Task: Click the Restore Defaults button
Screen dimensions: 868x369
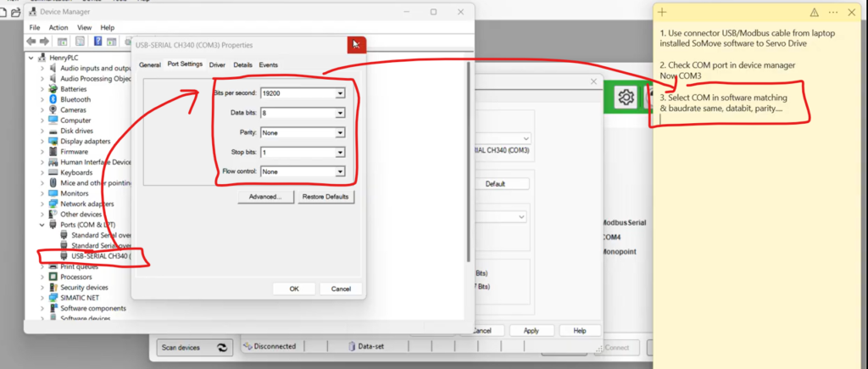Action: coord(327,197)
